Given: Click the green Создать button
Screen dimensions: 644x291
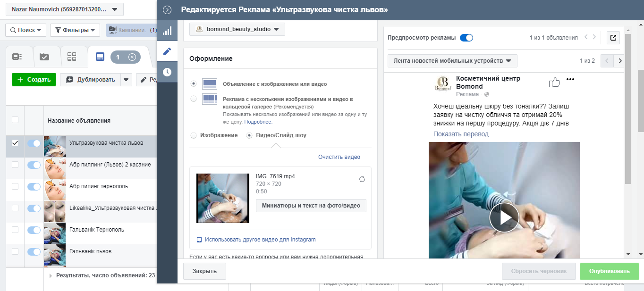Looking at the screenshot, I should (34, 80).
